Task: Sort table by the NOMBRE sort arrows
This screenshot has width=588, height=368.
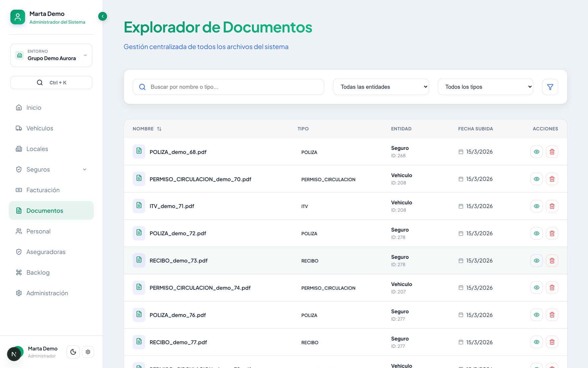Action: [159, 129]
